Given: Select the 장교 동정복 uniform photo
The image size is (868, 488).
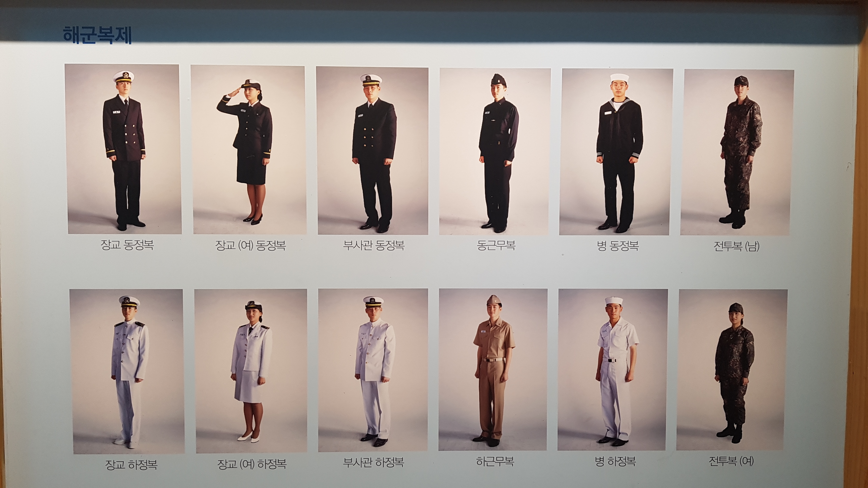Looking at the screenshot, I should tap(123, 149).
